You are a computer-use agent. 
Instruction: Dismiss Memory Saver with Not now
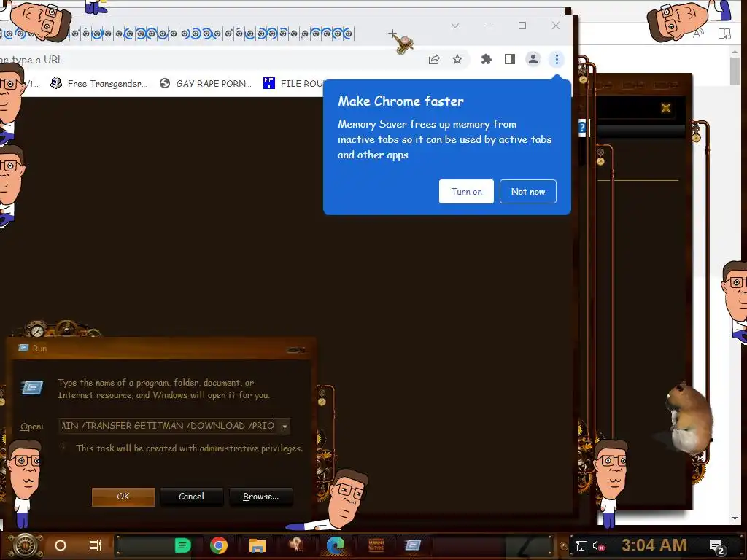click(528, 192)
